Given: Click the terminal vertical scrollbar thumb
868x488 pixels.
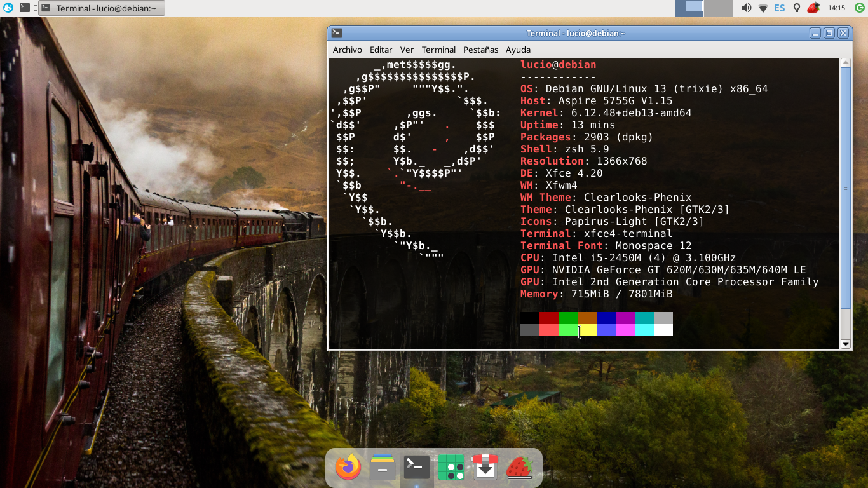Looking at the screenshot, I should [846, 187].
